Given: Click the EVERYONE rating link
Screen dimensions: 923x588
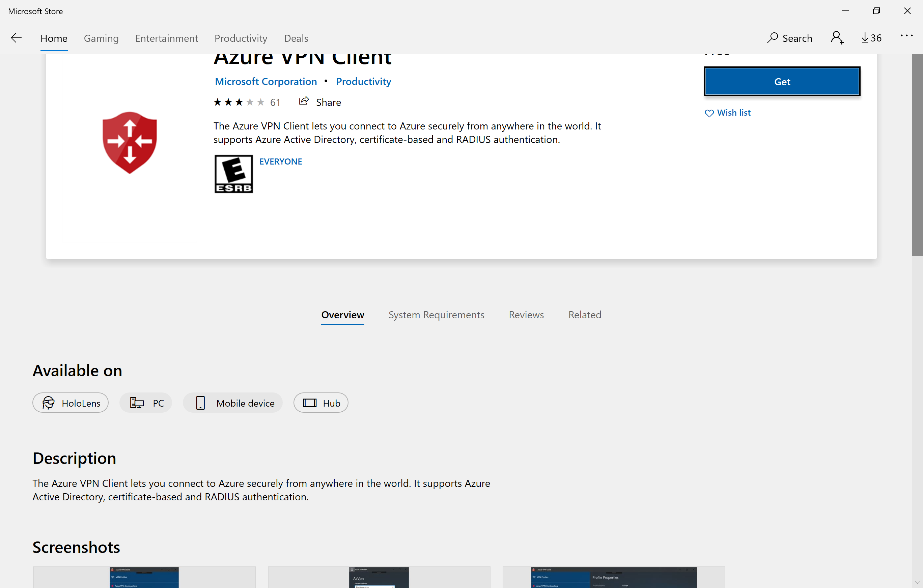Looking at the screenshot, I should click(x=281, y=161).
